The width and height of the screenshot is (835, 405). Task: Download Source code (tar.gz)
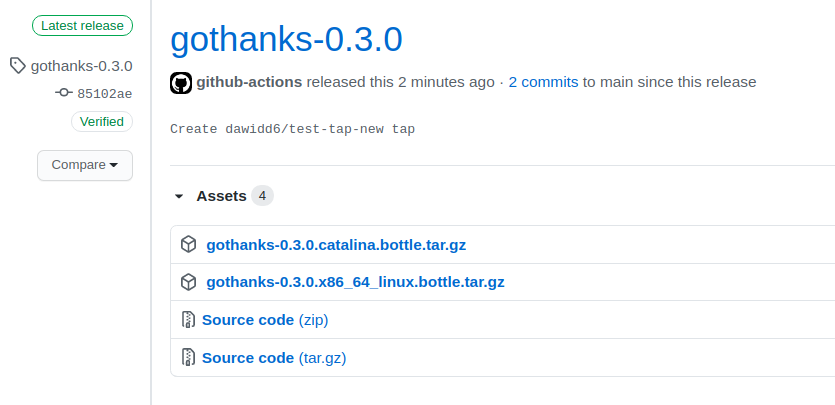pos(274,358)
